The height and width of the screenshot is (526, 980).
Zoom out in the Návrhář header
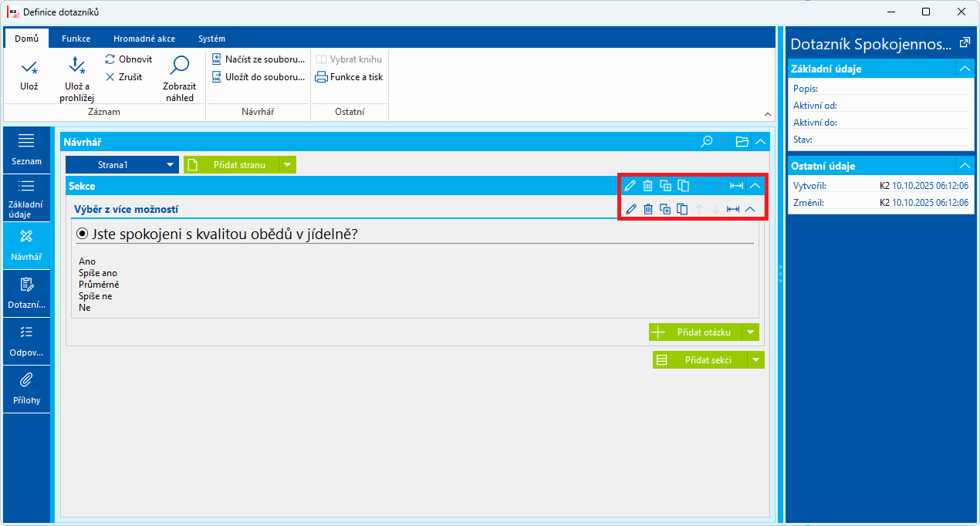coord(706,142)
